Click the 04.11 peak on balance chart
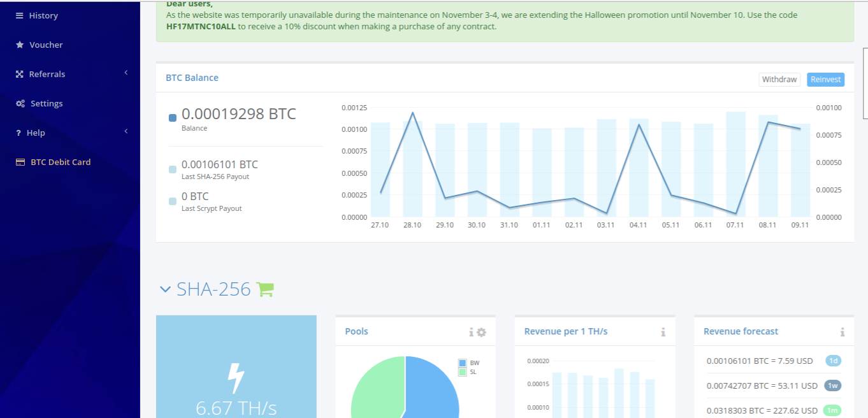 639,125
